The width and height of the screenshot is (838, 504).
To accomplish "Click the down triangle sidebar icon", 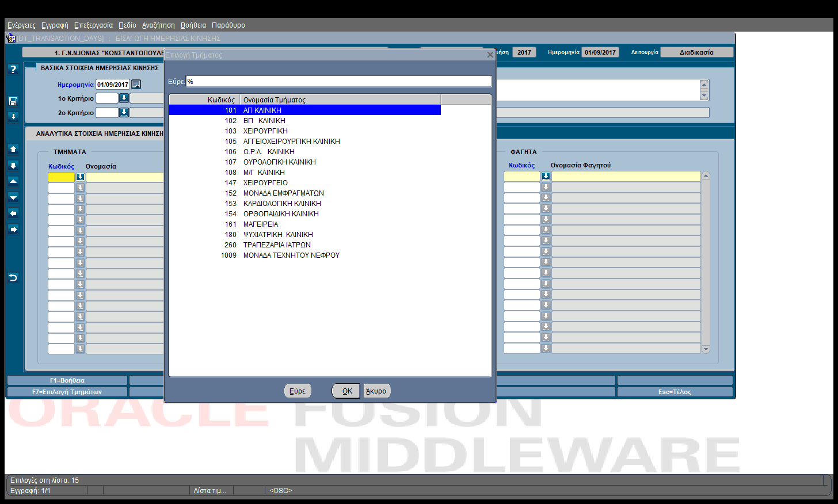I will click(13, 197).
